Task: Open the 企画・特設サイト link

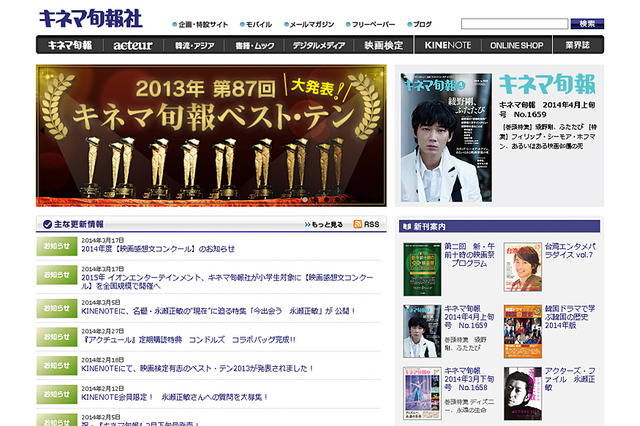Action: click(200, 24)
